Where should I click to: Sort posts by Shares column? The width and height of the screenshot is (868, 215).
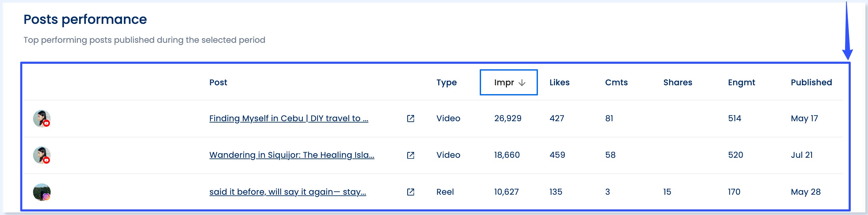[677, 83]
